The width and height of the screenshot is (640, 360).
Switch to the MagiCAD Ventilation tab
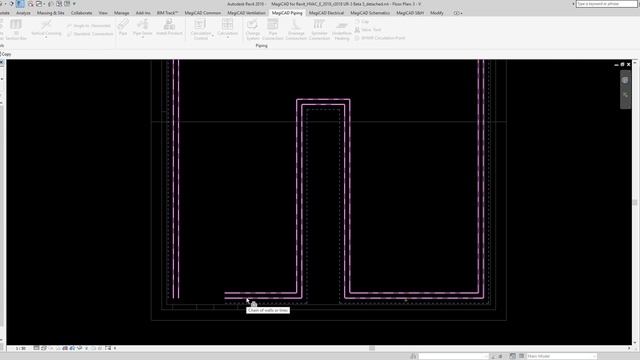[246, 13]
